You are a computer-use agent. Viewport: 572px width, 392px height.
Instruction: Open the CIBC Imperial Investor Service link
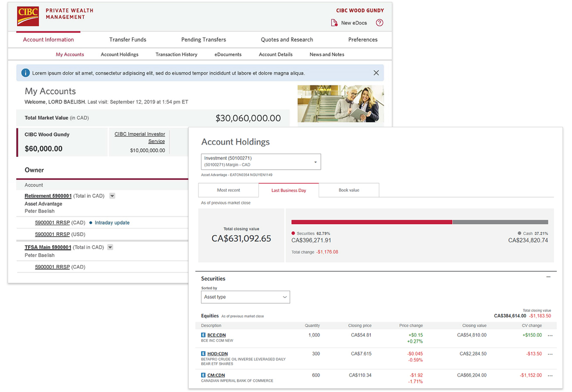coord(139,137)
